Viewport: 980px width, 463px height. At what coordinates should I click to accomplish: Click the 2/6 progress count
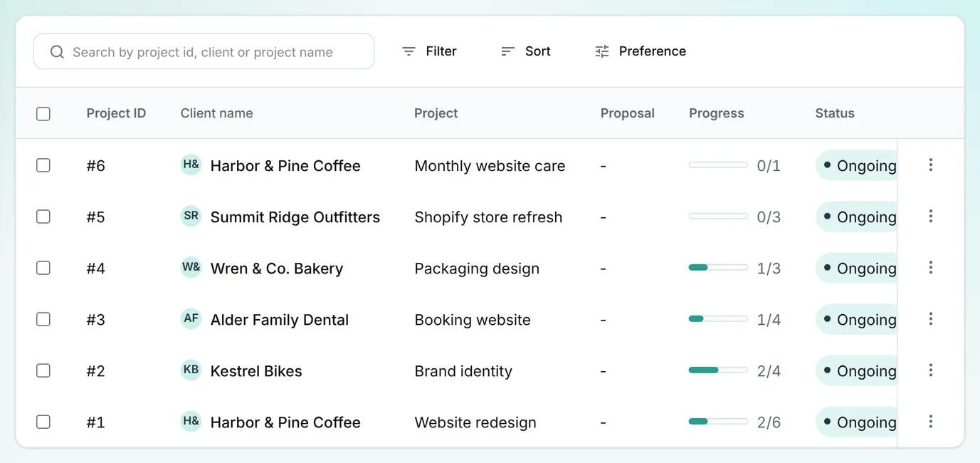pos(769,422)
